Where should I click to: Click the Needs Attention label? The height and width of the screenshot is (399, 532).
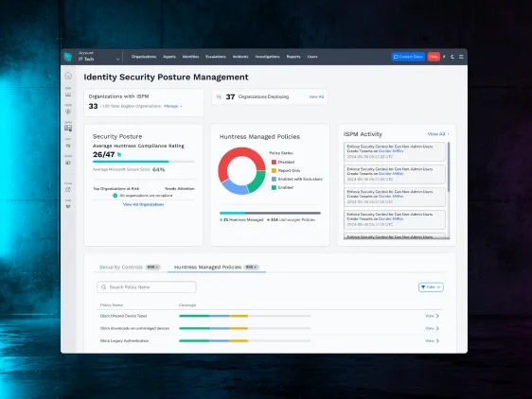coord(180,188)
